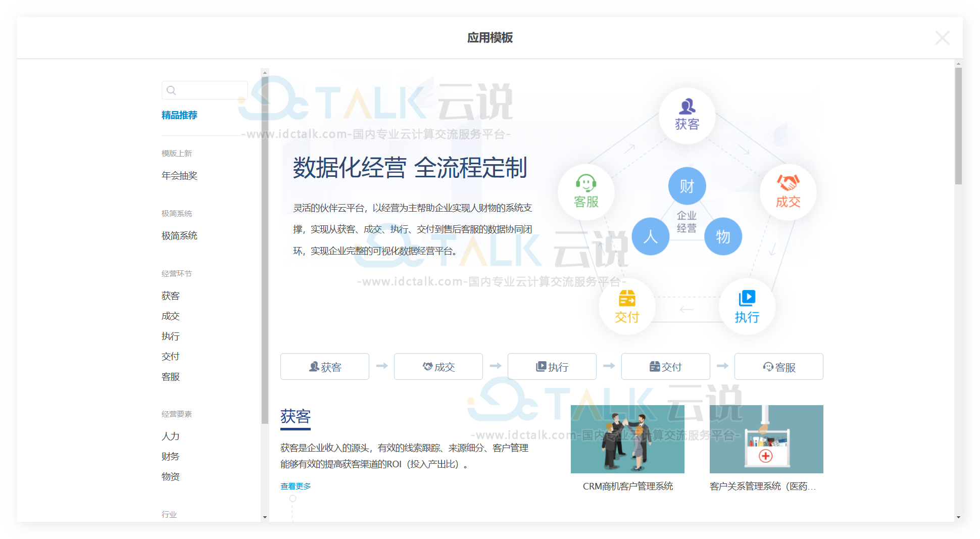Select 交付 in the sidebar list

click(171, 356)
